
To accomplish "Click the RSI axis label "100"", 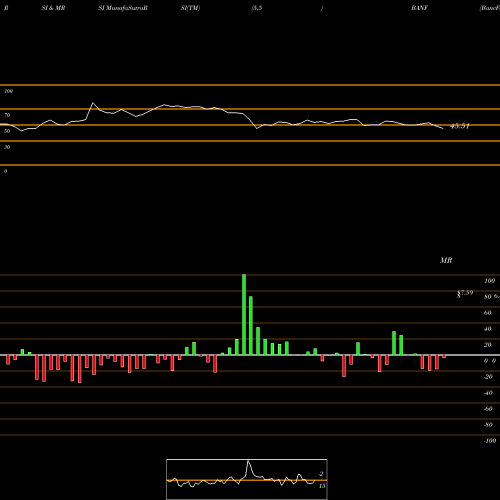I will [x=8, y=91].
